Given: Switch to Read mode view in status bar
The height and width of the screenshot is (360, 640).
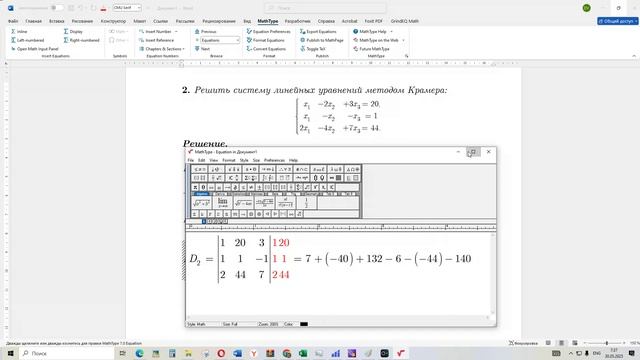Looking at the screenshot, I should (548, 343).
